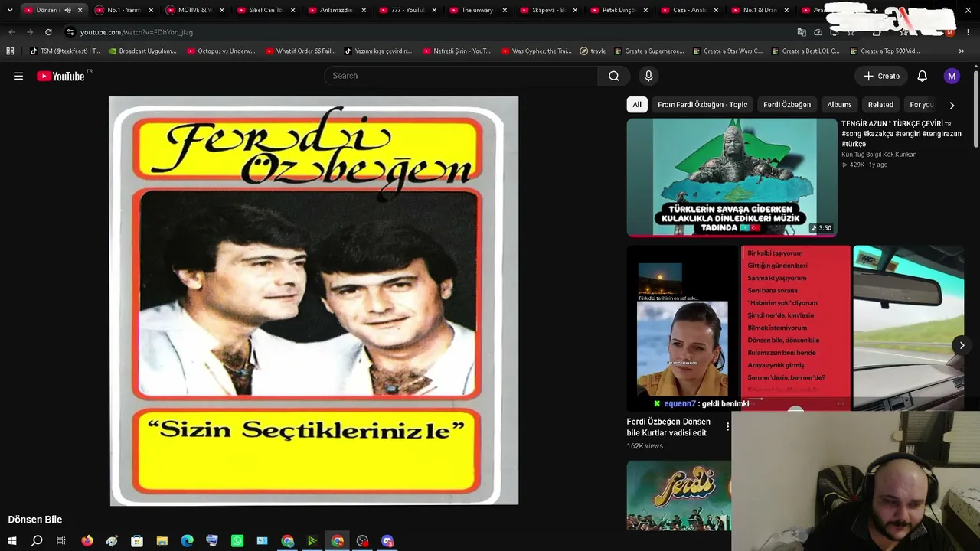Switch to the Sibel Can browser tab
The height and width of the screenshot is (551, 980).
coord(266,10)
